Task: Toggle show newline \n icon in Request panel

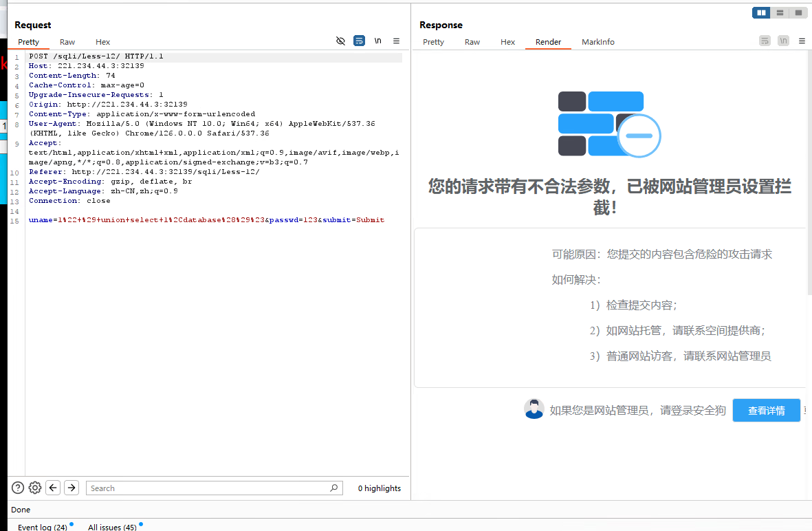Action: coord(377,41)
